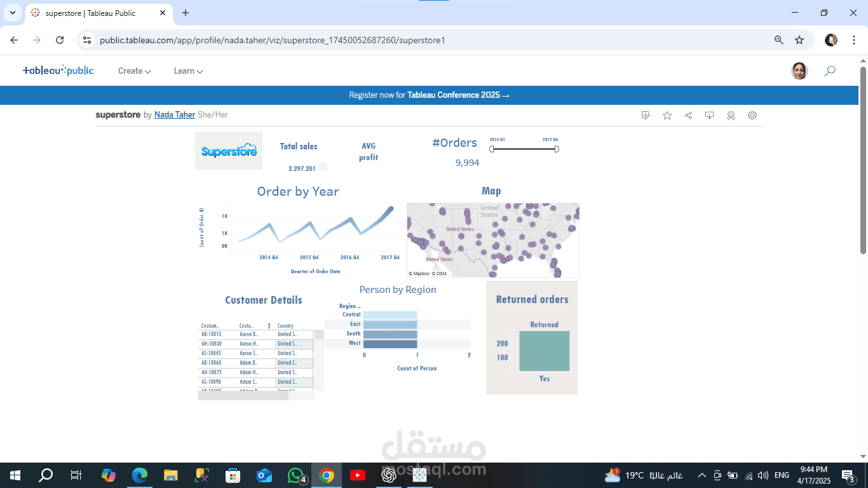The image size is (868, 488).
Task: Open a new browser tab
Action: 186,13
